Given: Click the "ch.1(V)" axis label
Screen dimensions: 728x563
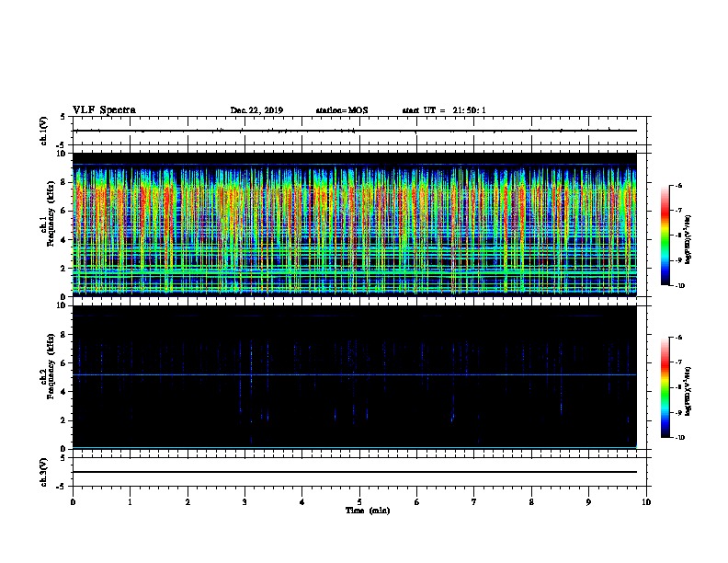Looking at the screenshot, I should (44, 131).
